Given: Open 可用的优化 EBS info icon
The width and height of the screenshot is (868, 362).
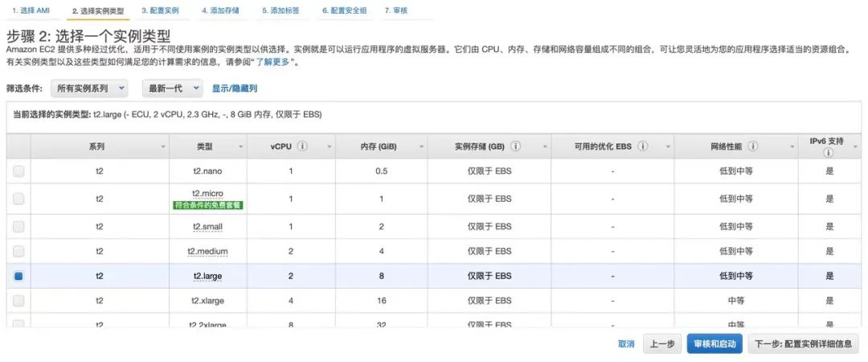Looking at the screenshot, I should tap(643, 147).
